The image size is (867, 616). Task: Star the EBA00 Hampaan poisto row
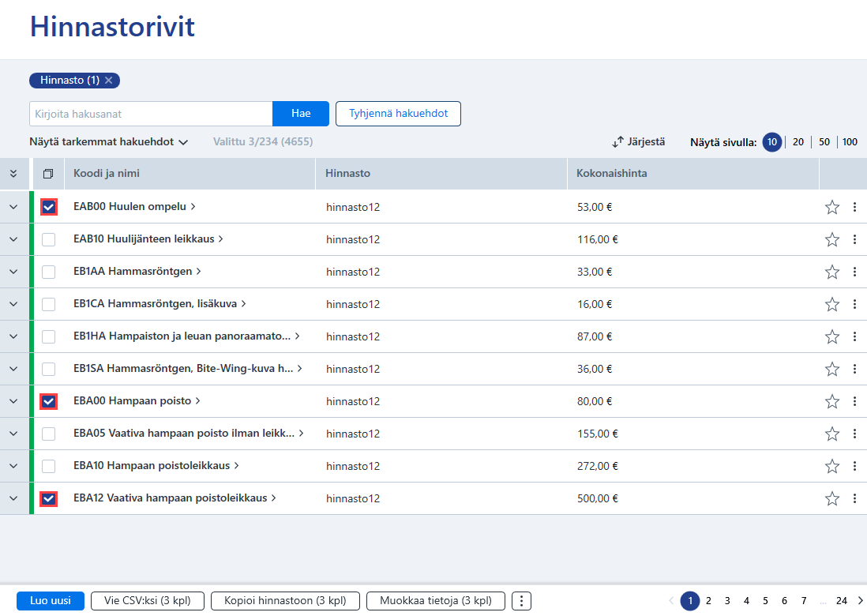point(832,401)
